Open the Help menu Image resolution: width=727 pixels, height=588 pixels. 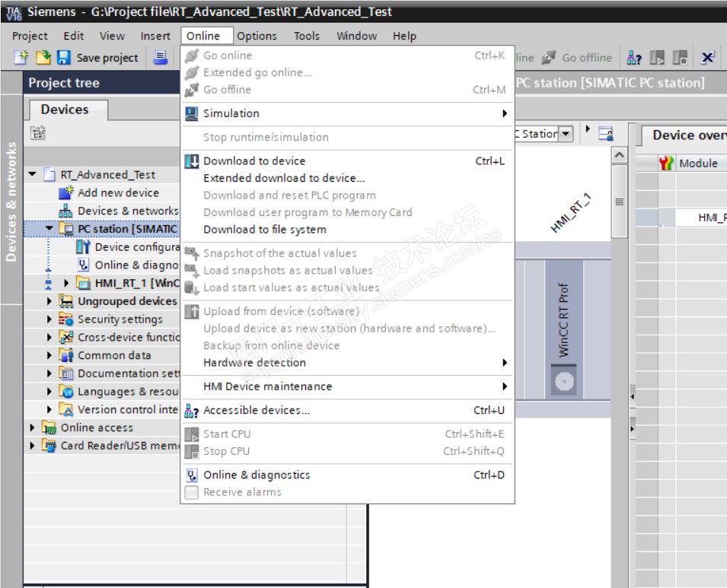[404, 36]
